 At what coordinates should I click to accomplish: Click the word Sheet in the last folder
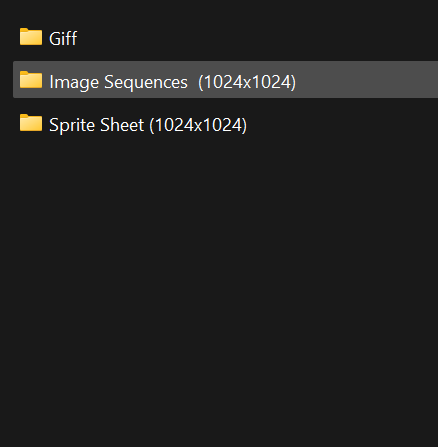[x=122, y=125]
